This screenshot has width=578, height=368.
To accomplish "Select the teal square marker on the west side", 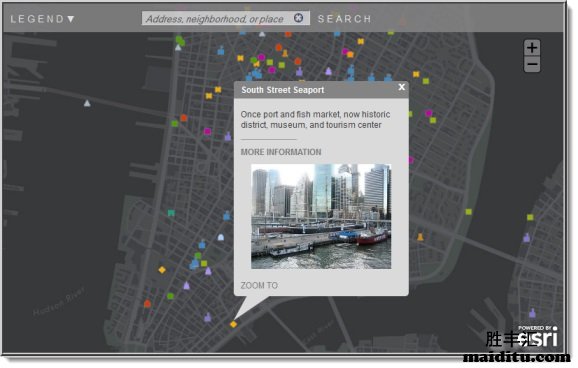I will 171,213.
